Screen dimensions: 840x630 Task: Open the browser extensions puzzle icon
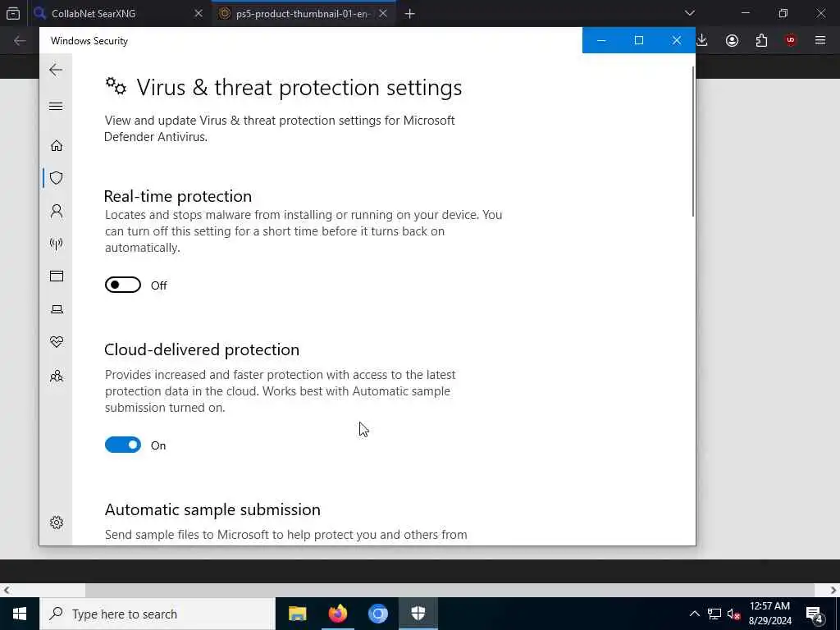761,40
